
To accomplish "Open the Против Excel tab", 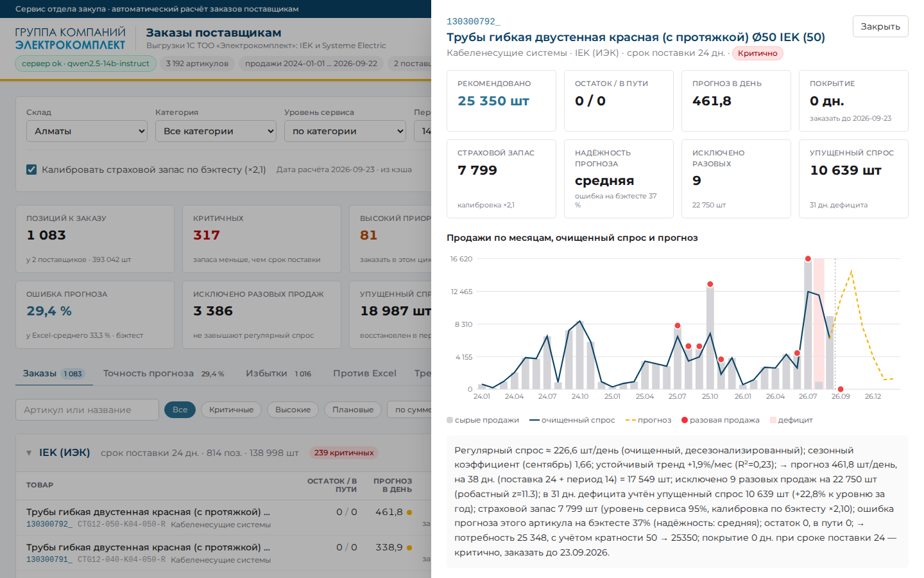I will 364,373.
